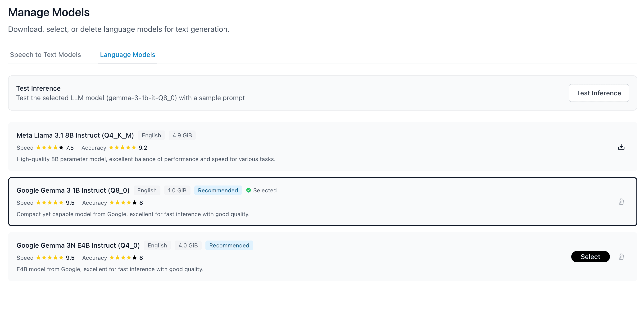The height and width of the screenshot is (334, 644).
Task: Click the green Selected checkmark icon
Action: [x=248, y=190]
